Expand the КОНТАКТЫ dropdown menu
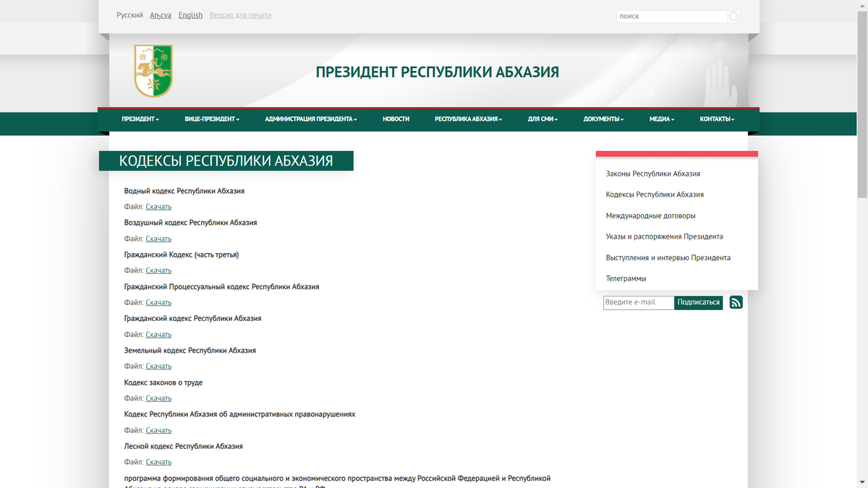868x488 pixels. coord(717,119)
